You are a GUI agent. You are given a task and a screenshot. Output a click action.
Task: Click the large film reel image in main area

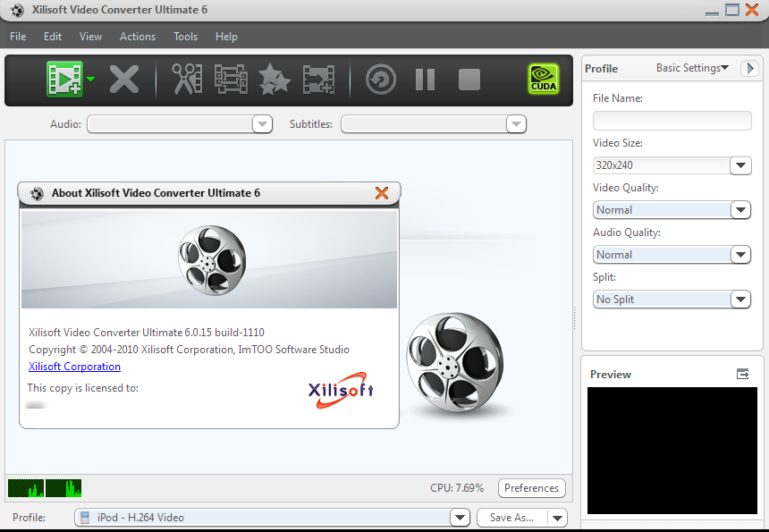(x=454, y=362)
